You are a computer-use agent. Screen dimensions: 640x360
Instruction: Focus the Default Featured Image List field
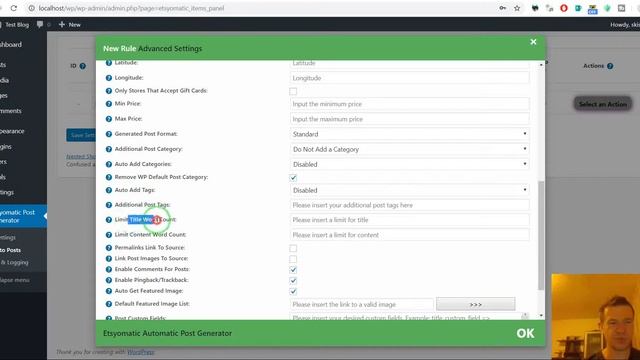(x=362, y=304)
